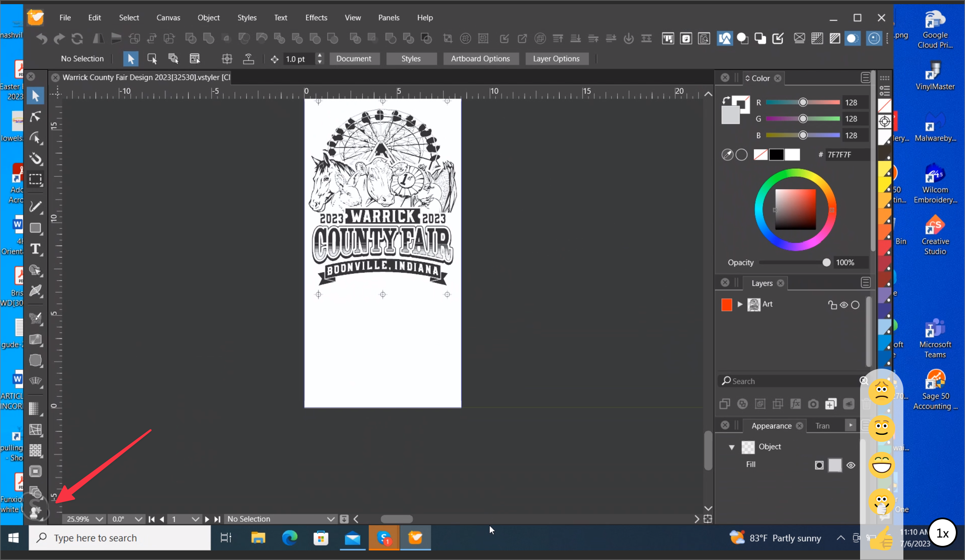The height and width of the screenshot is (560, 965).
Task: Expand the Art layer disclosure triangle
Action: [x=740, y=304]
